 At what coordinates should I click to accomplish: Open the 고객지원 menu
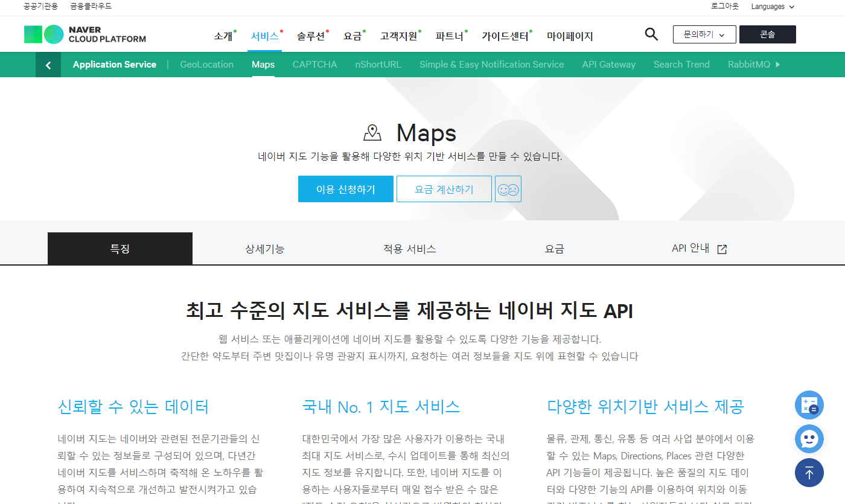point(398,36)
